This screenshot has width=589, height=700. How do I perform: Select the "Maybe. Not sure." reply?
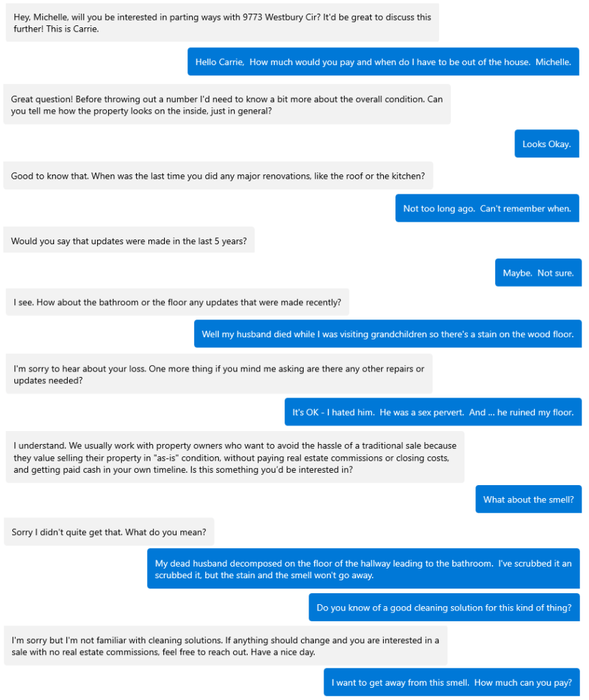pos(538,273)
